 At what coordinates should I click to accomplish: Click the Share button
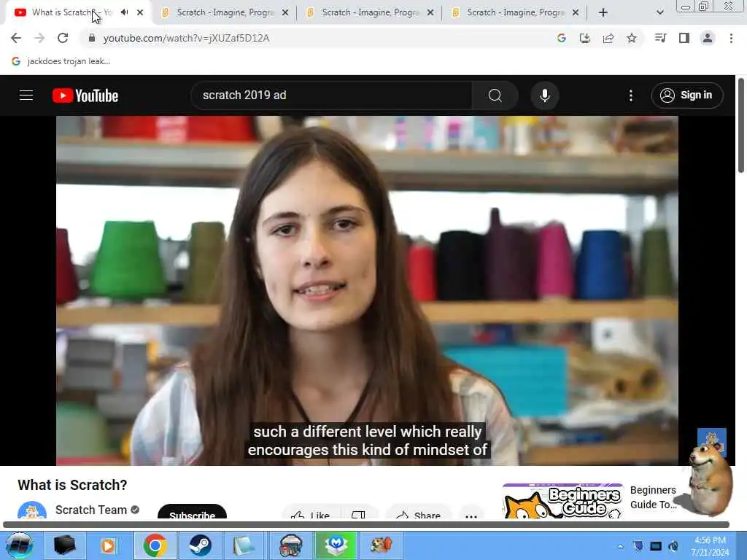tap(419, 514)
